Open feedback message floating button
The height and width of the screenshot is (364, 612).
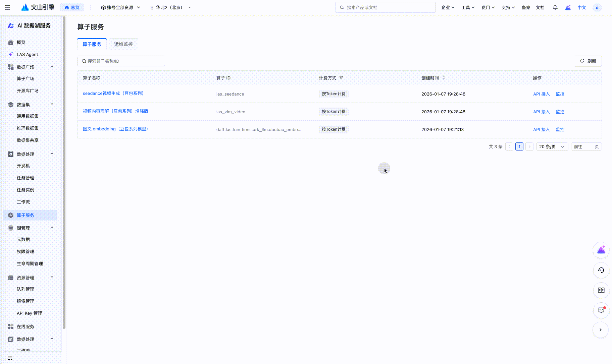pyautogui.click(x=601, y=310)
